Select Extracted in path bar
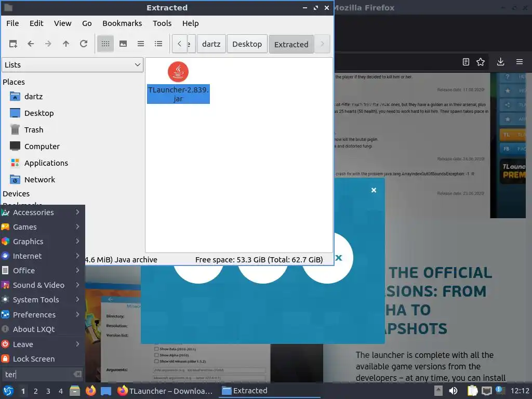532x399 pixels. (291, 45)
